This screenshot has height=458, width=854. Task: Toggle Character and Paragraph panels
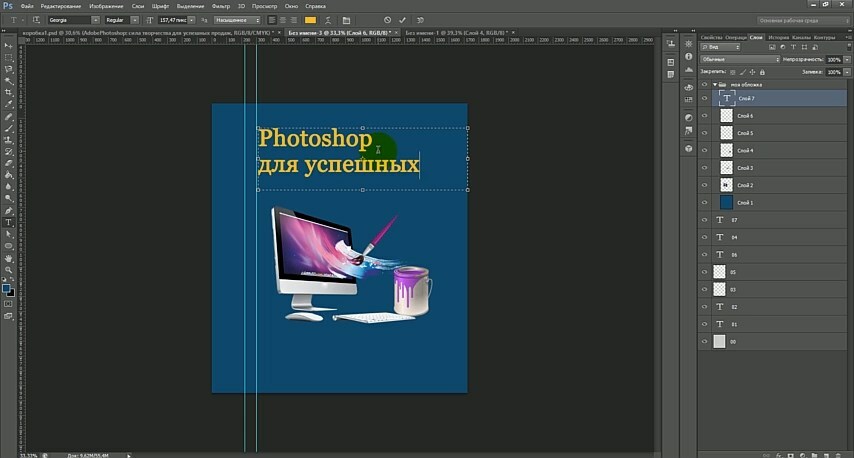click(346, 20)
